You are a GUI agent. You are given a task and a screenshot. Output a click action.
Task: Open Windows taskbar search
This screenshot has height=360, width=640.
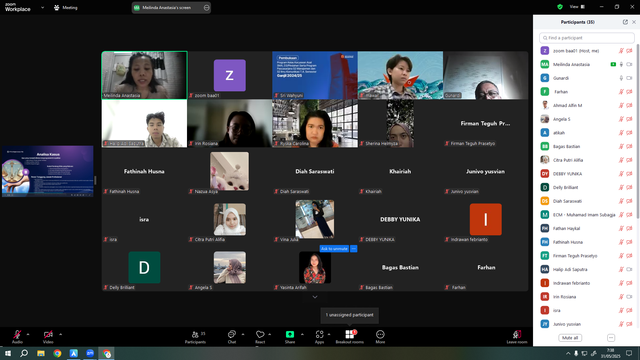24,353
